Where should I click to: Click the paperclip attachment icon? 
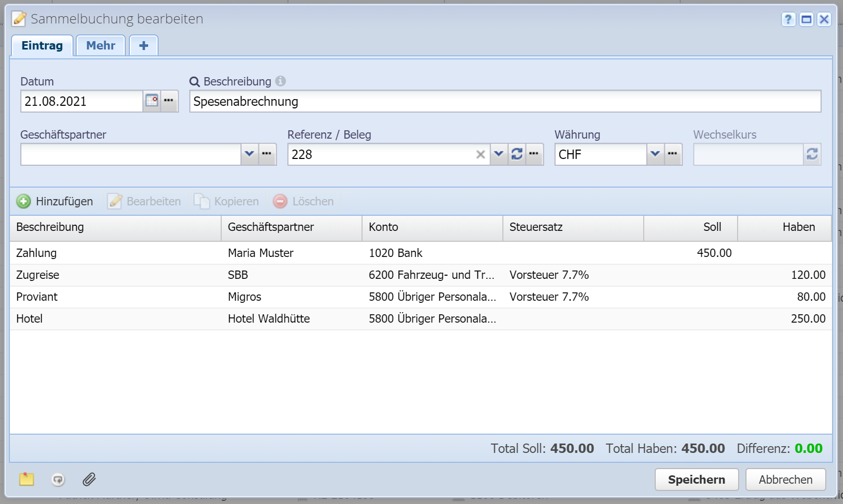tap(89, 479)
